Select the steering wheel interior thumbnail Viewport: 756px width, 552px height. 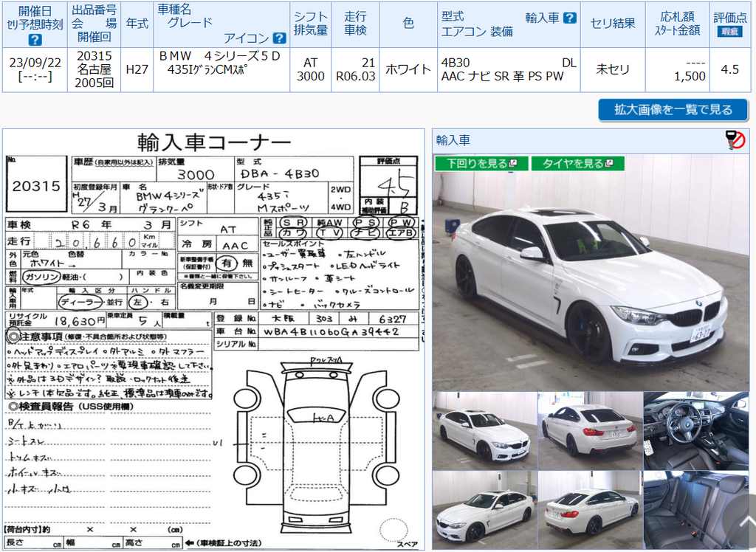click(x=696, y=431)
